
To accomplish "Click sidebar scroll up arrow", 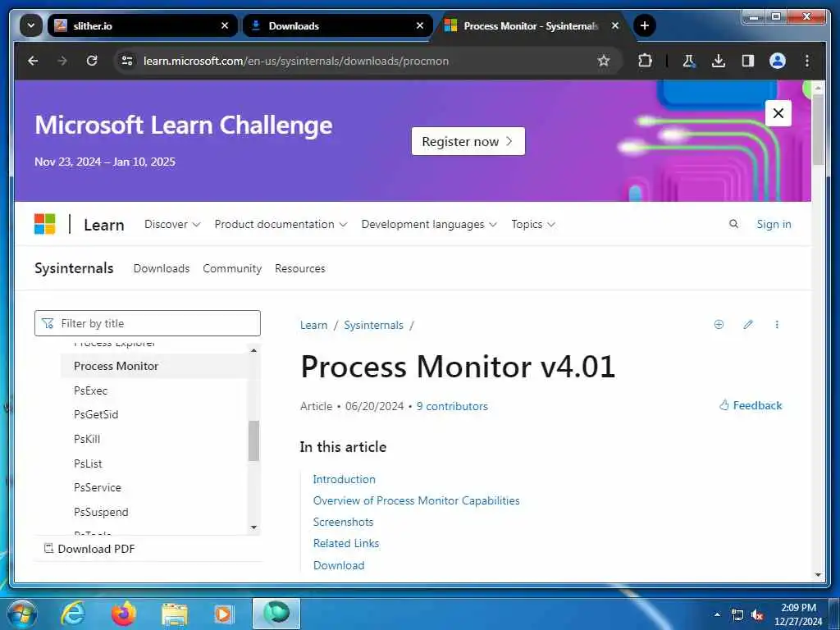I will [254, 350].
